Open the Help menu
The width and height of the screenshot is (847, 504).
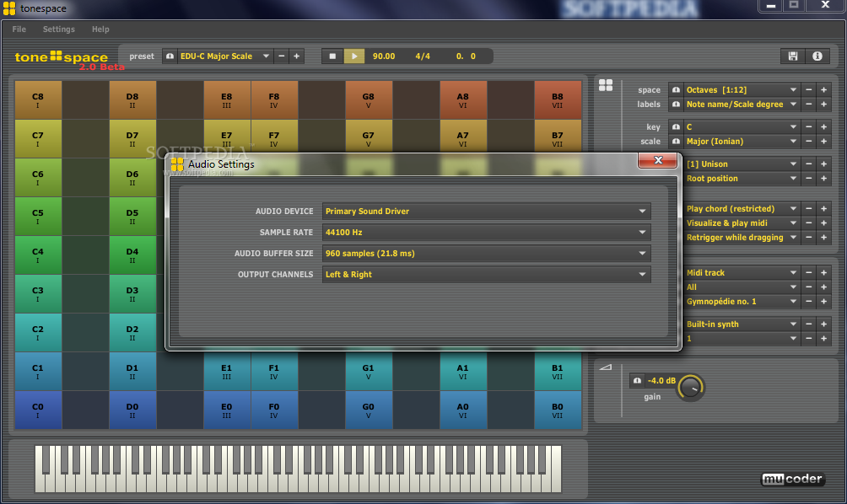pos(100,29)
